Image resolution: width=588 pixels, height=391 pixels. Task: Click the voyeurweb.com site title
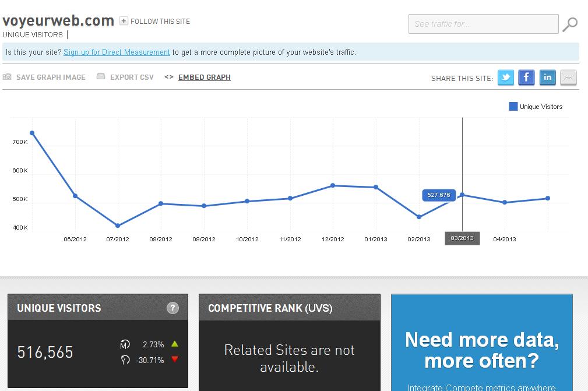(58, 21)
